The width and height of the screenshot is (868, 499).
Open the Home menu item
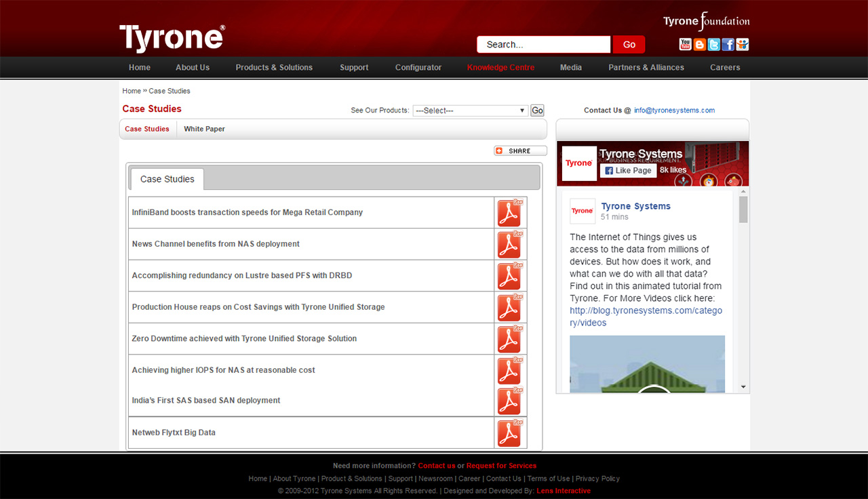(x=140, y=68)
